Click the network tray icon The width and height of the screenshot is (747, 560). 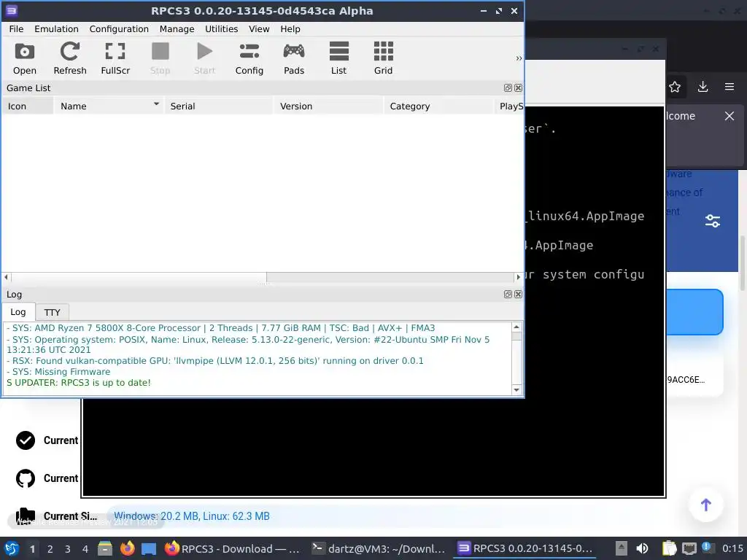(x=689, y=549)
